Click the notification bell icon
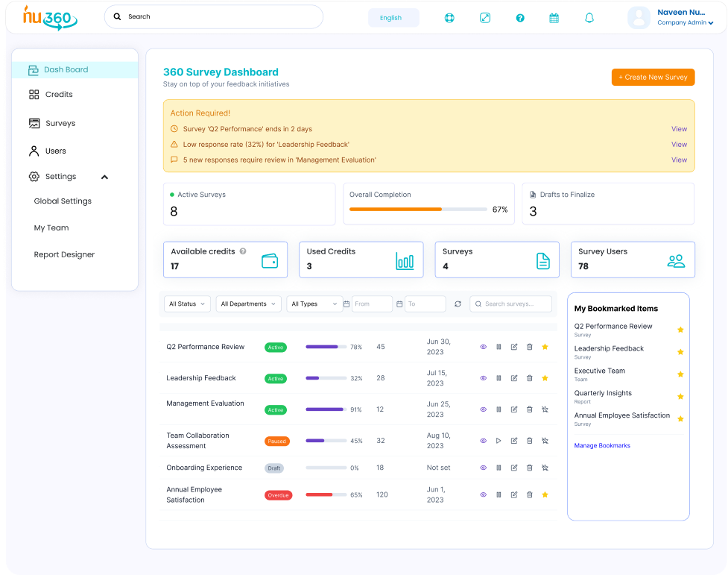The height and width of the screenshot is (575, 728). (589, 18)
